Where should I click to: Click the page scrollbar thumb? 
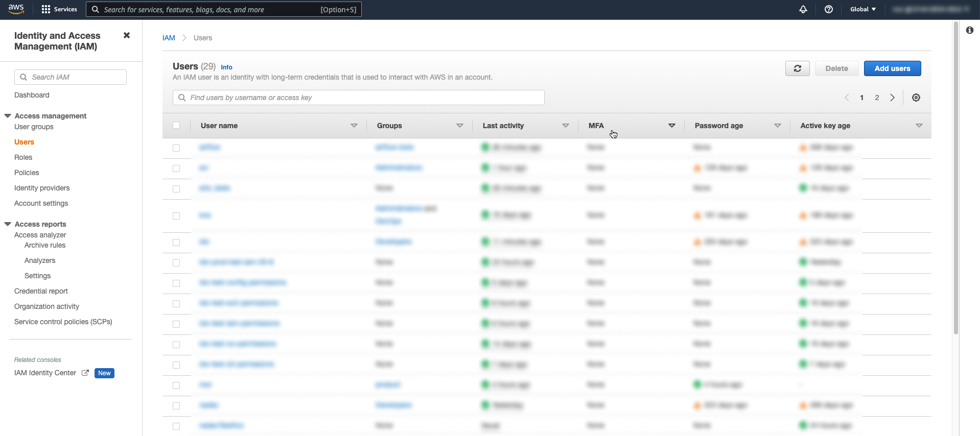click(955, 178)
